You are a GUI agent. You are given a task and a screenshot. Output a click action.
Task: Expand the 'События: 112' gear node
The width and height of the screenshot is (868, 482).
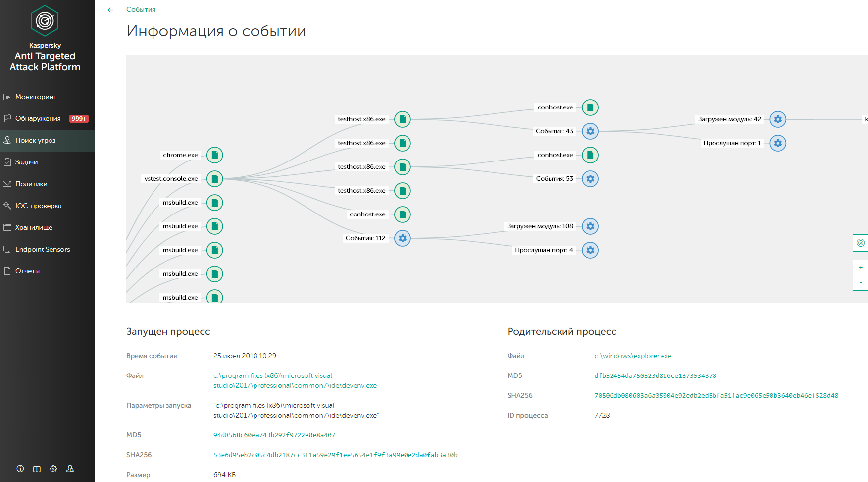pyautogui.click(x=403, y=238)
